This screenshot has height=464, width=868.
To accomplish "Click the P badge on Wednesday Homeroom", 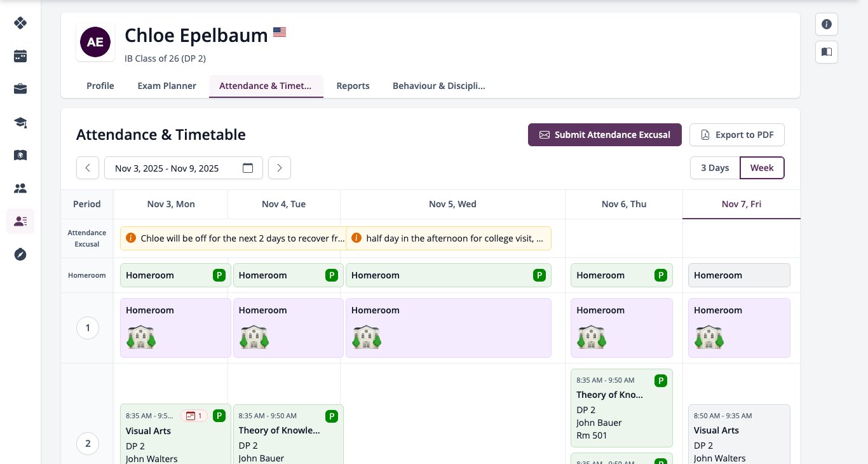I will pyautogui.click(x=539, y=275).
